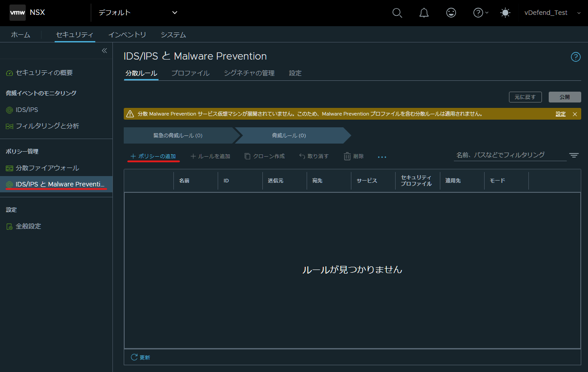Open the search magnifier icon

397,13
